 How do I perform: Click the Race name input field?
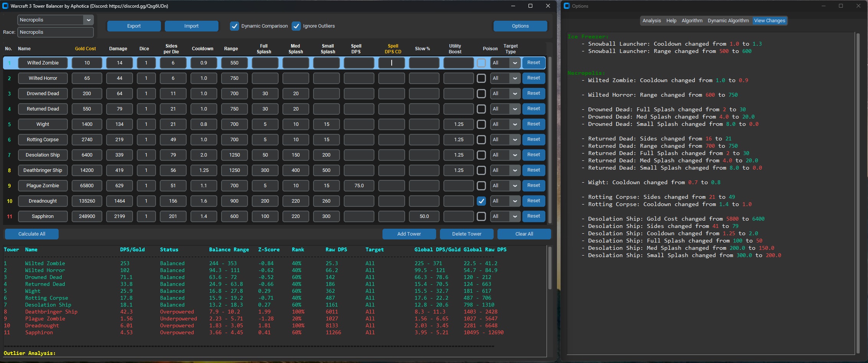coord(56,32)
